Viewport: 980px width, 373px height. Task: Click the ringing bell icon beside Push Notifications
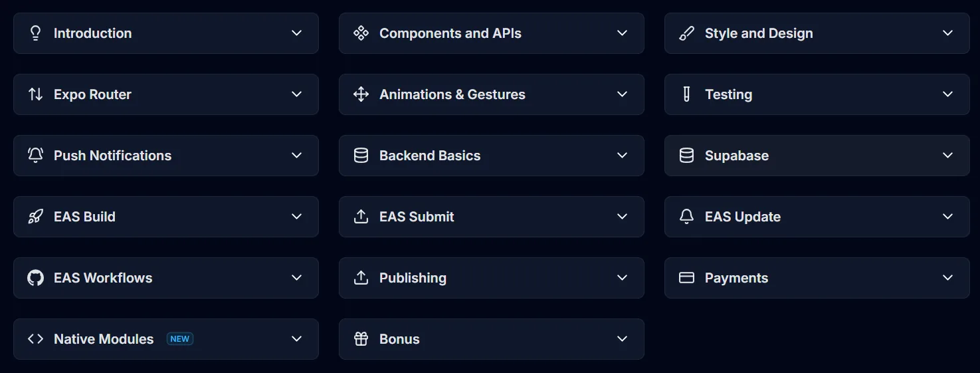(35, 156)
